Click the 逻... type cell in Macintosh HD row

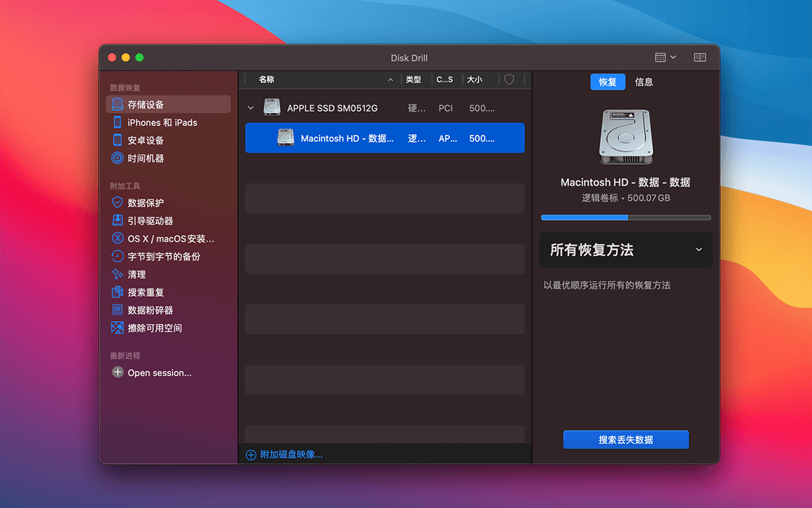coord(417,138)
